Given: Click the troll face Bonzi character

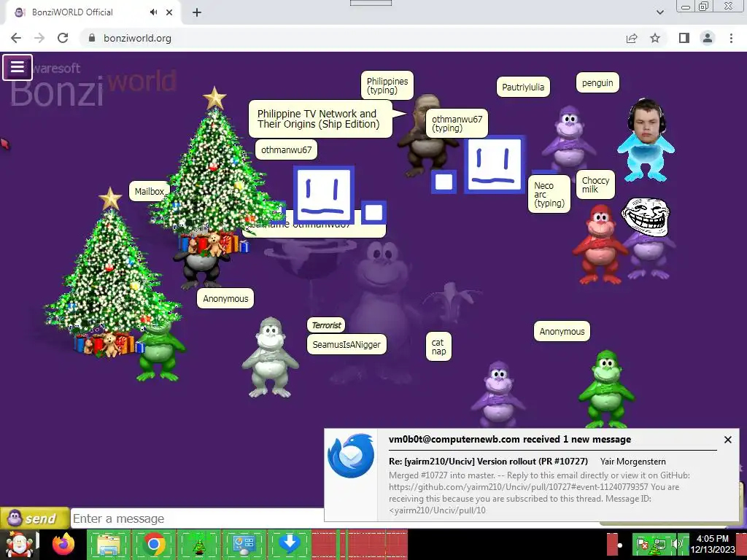Looking at the screenshot, I should tap(647, 238).
